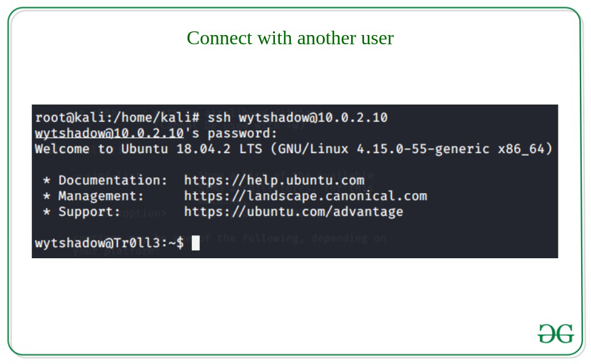Click the root@kali:/home/kali# prompt
Viewport: 591px width, 364px height.
pyautogui.click(x=117, y=117)
